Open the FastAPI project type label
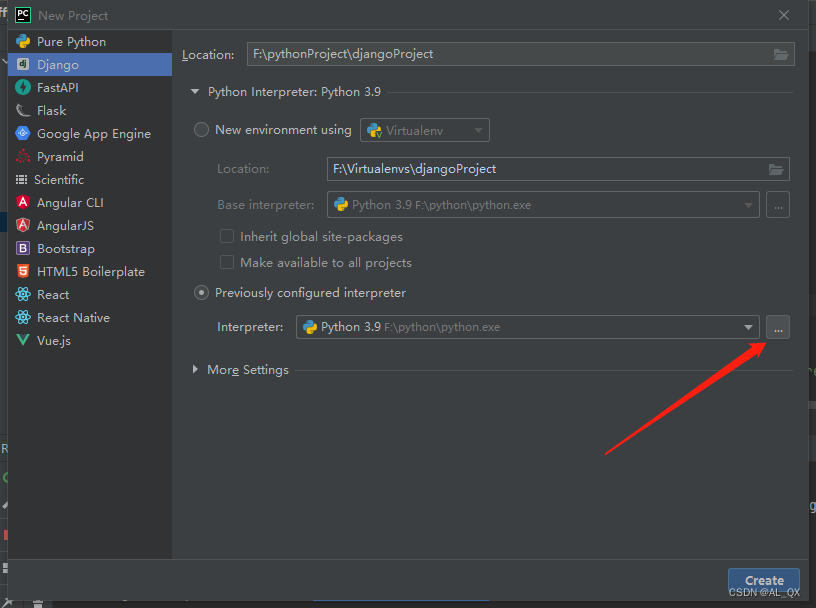This screenshot has height=608, width=816. (x=58, y=87)
